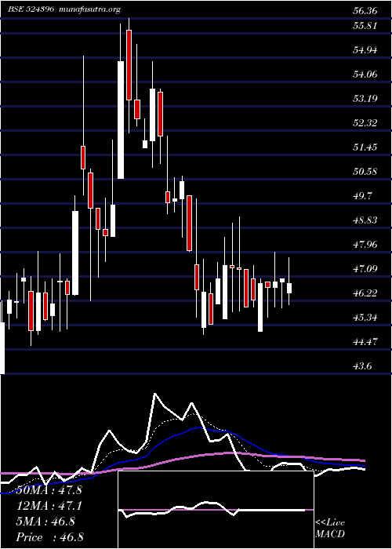Click the 50.58 price level label

[365, 171]
